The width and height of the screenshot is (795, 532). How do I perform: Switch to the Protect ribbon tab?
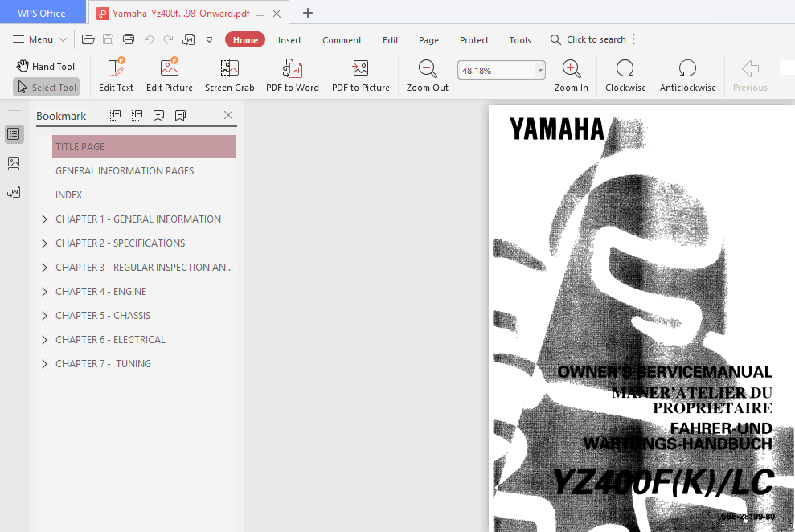pos(474,40)
